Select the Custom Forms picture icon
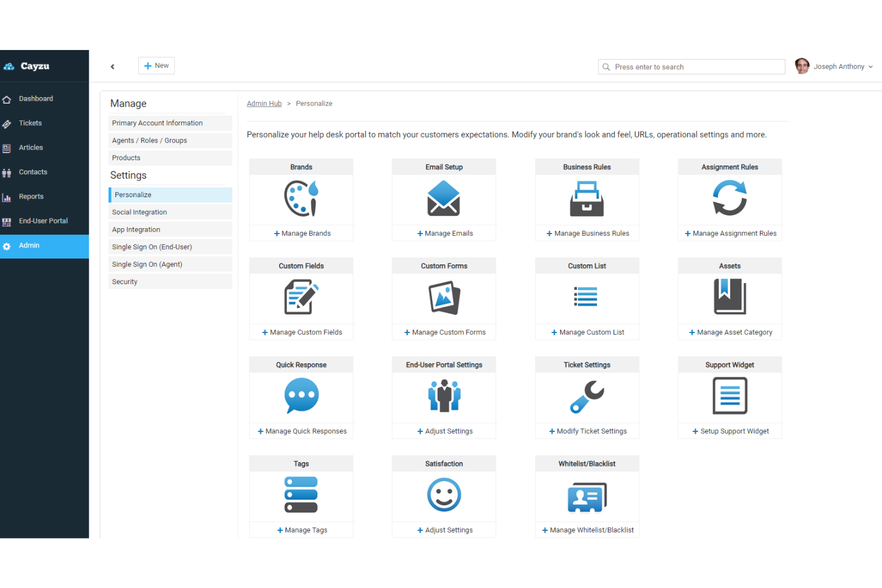The height and width of the screenshot is (588, 882). click(x=444, y=298)
